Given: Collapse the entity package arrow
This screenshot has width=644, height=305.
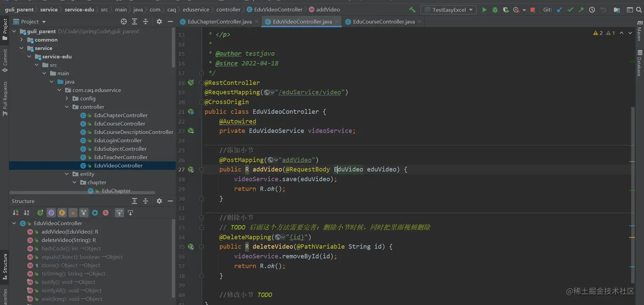Looking at the screenshot, I should 67,174.
